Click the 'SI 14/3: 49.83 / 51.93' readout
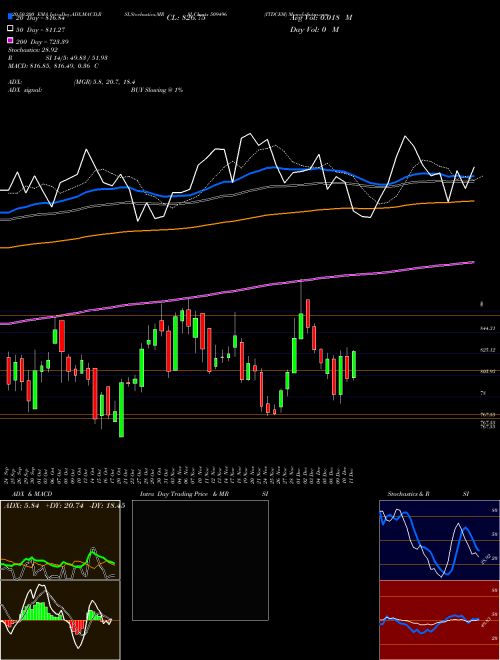Image resolution: width=500 pixels, height=660 pixels. [x=76, y=58]
